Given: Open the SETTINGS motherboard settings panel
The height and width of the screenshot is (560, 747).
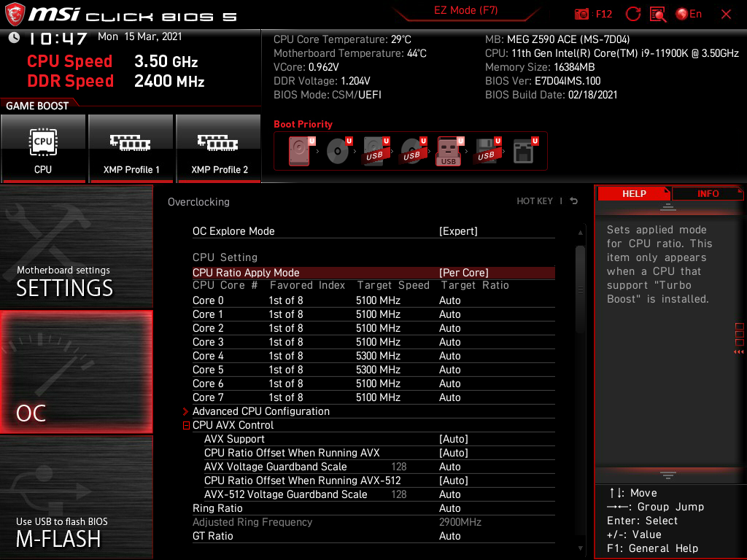Looking at the screenshot, I should (x=76, y=247).
